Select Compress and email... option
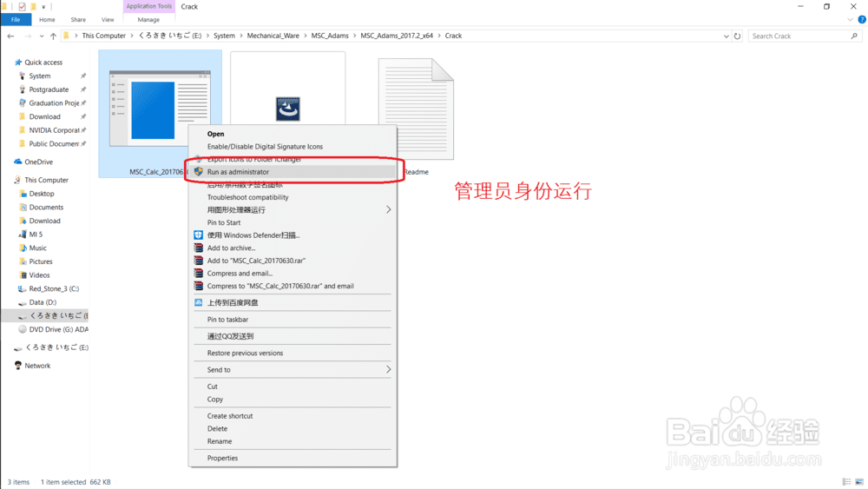 293,273
